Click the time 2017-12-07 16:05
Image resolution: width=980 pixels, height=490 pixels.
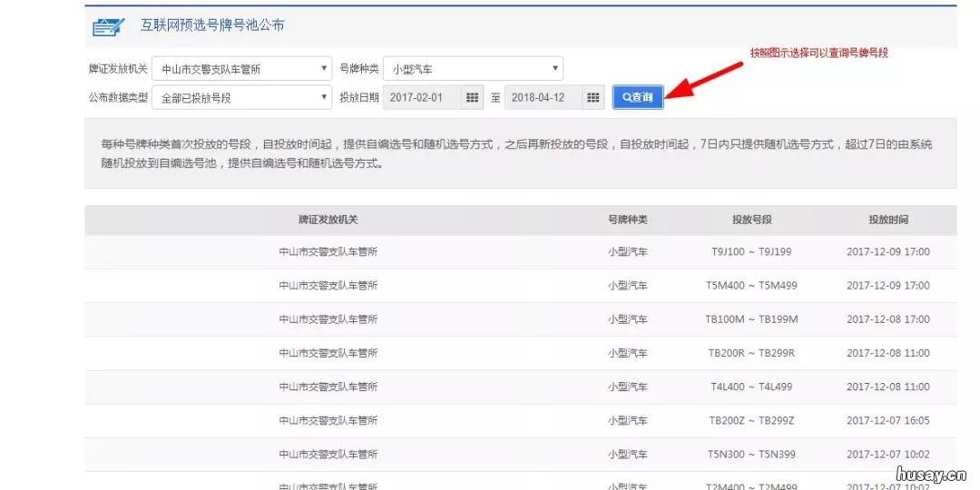tap(888, 421)
